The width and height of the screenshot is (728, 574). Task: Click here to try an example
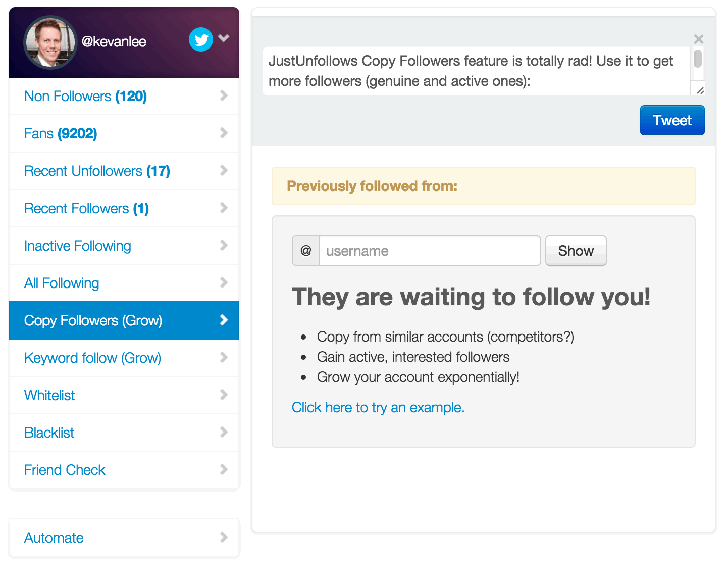click(x=378, y=407)
